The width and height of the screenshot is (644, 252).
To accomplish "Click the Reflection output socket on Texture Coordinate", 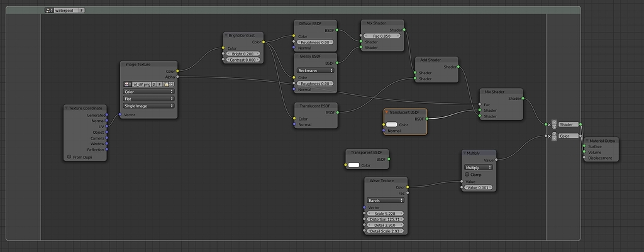I will point(107,150).
